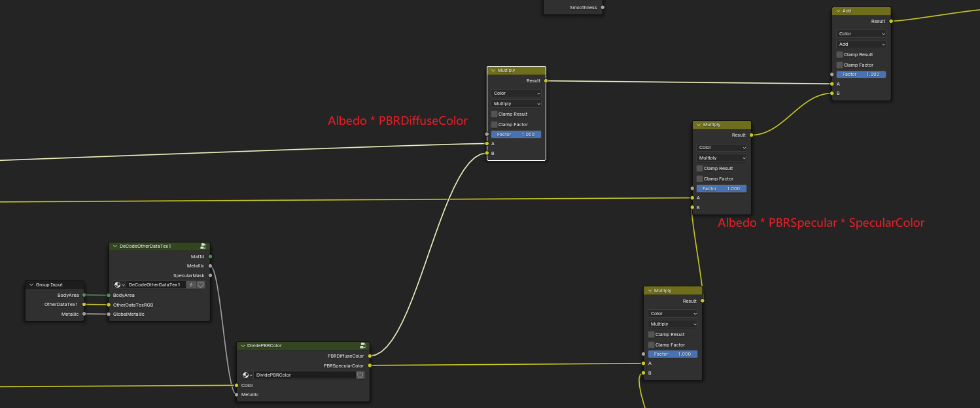Collapse the Group Input node

point(31,285)
